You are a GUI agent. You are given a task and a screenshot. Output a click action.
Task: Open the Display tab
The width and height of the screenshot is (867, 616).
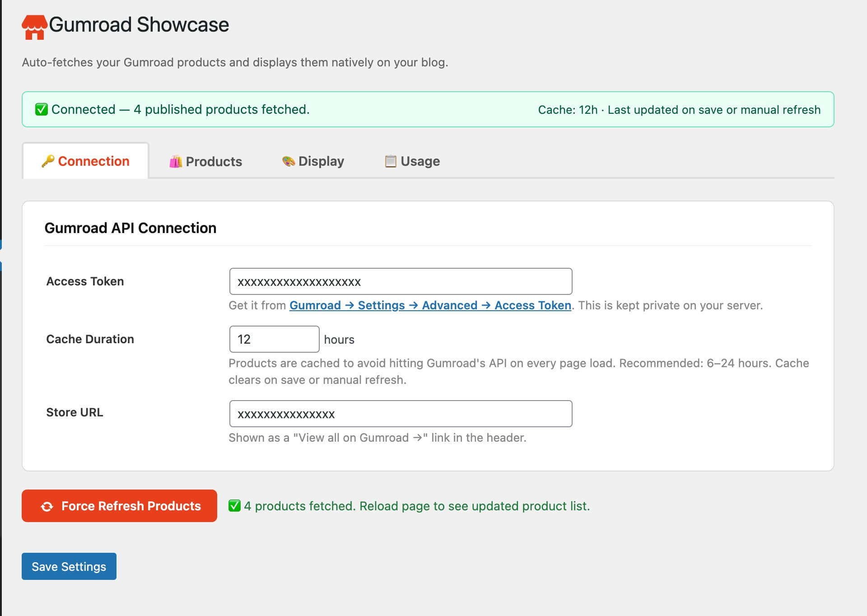(x=313, y=161)
